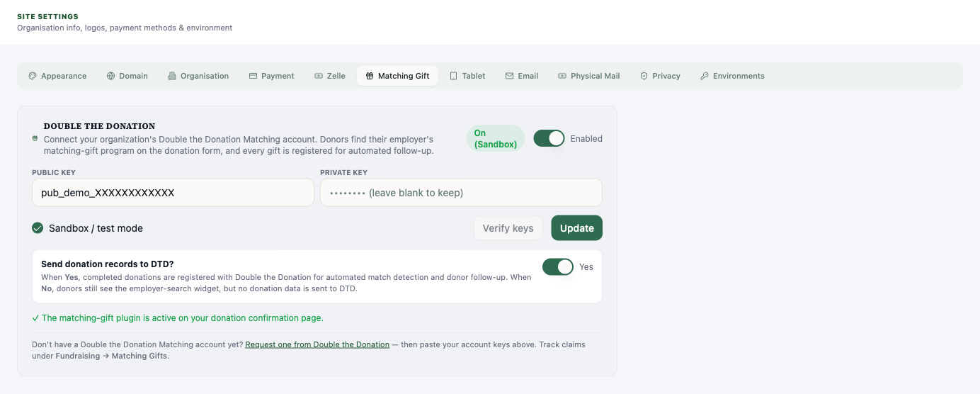Turn off Send donation records to DTD
The height and width of the screenshot is (394, 980).
558,266
